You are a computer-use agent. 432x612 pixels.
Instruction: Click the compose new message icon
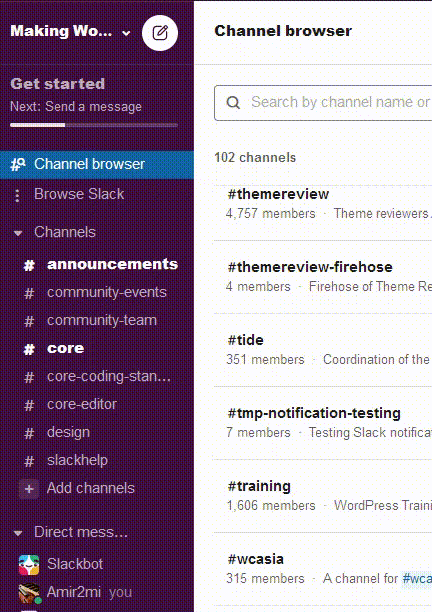click(x=160, y=33)
